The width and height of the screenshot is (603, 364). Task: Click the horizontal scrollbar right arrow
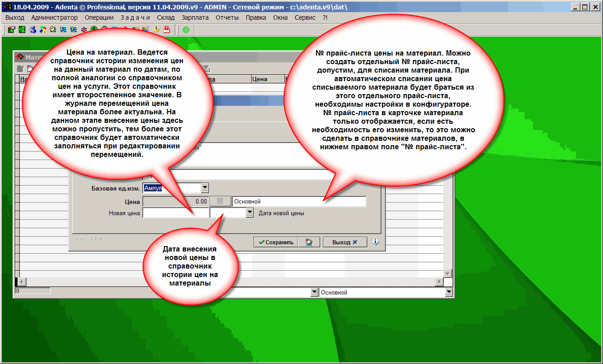tap(439, 282)
